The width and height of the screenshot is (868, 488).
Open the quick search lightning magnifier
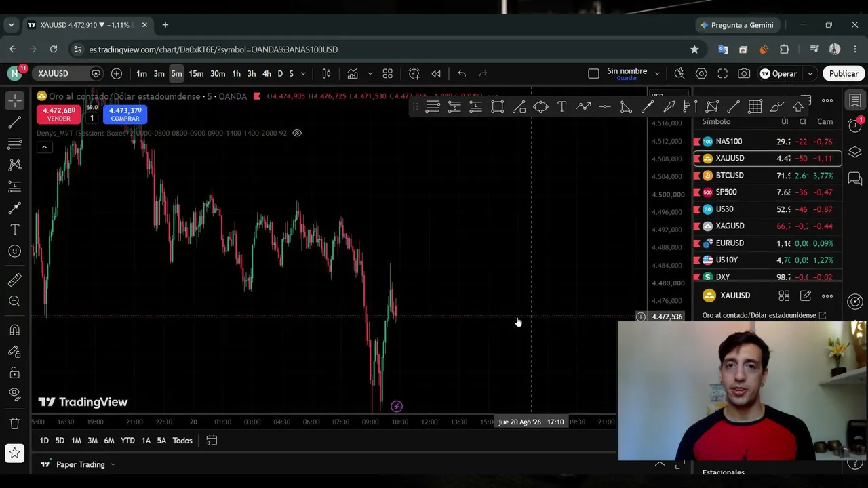(x=679, y=73)
